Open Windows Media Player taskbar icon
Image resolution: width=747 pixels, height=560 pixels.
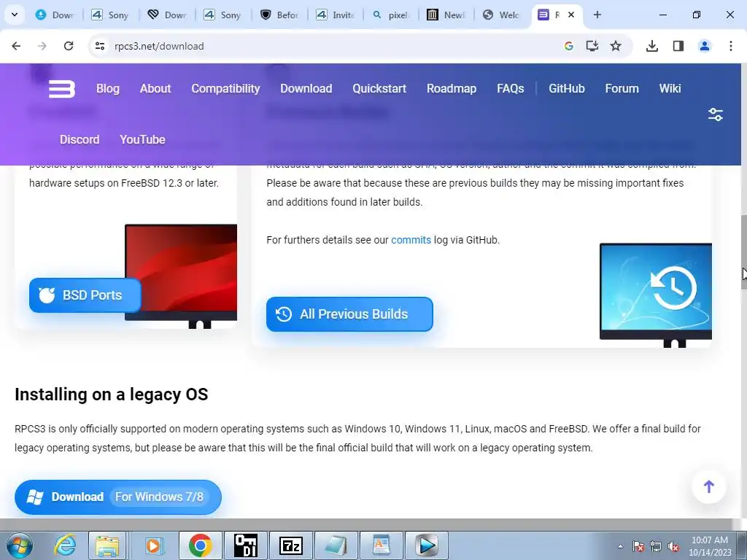[154, 545]
